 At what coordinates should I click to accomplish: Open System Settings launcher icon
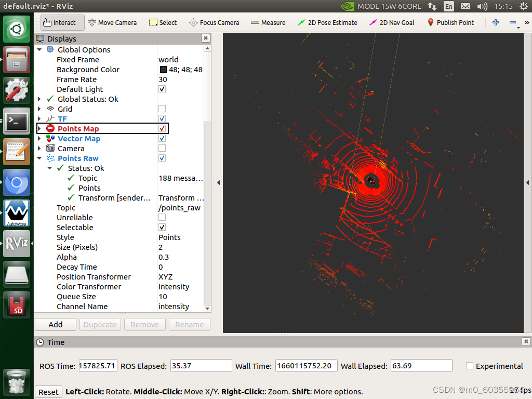[x=17, y=90]
